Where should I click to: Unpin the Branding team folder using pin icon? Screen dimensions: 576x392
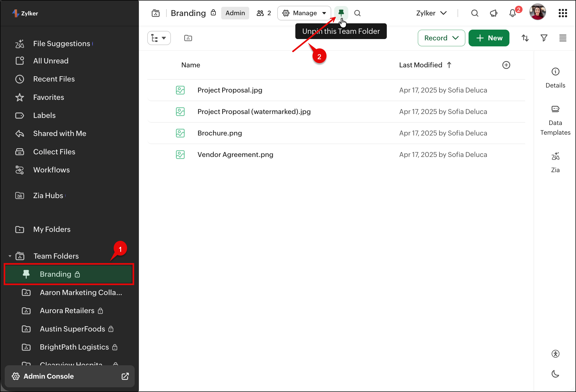click(x=341, y=13)
